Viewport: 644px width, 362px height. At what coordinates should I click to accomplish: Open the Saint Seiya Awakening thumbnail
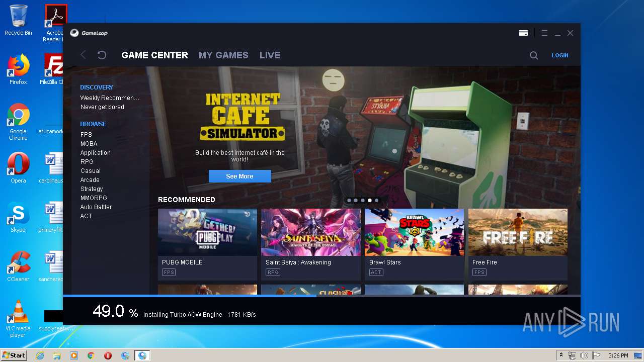coord(311,232)
